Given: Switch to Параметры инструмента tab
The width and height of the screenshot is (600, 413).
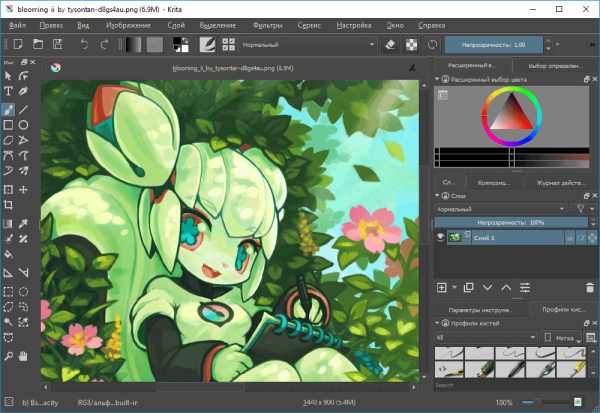Looking at the screenshot, I should click(478, 311).
